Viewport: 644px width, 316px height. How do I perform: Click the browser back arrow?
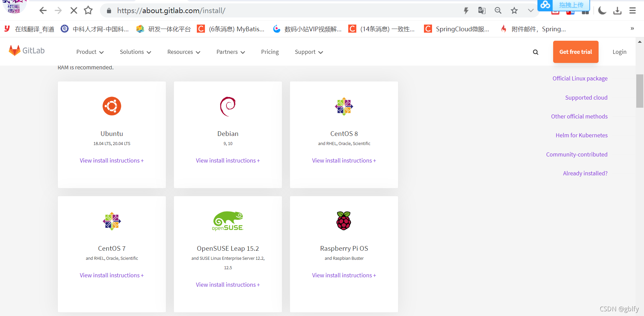coord(43,10)
